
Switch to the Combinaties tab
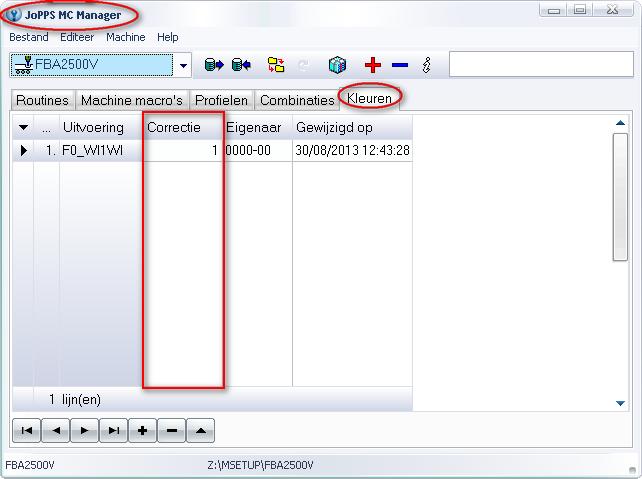[x=297, y=100]
